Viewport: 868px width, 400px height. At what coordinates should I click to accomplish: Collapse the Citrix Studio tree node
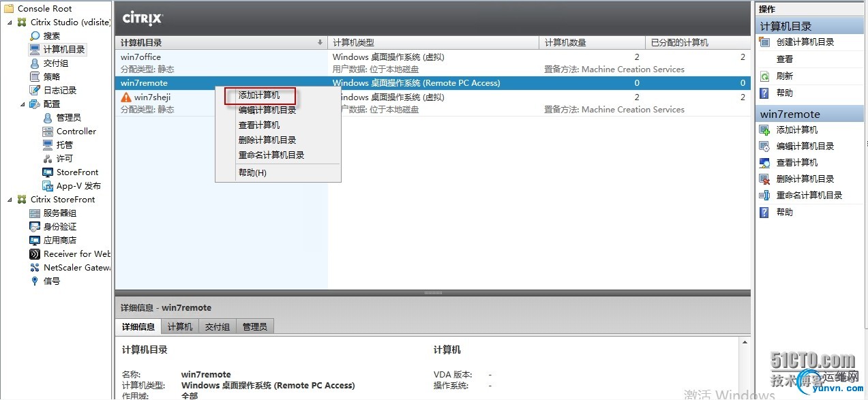pos(10,22)
